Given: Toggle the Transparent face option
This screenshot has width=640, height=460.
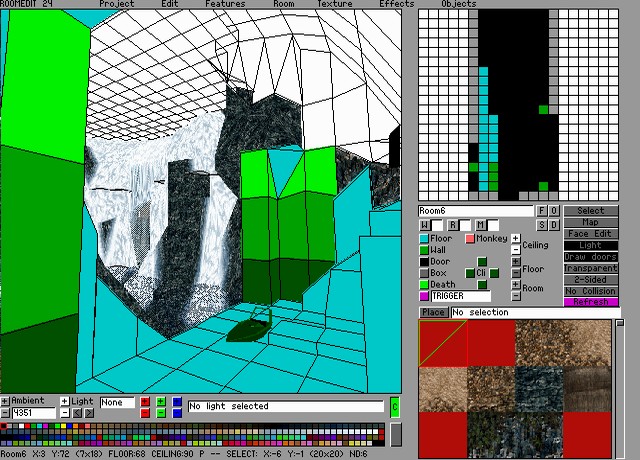Looking at the screenshot, I should pos(591,268).
